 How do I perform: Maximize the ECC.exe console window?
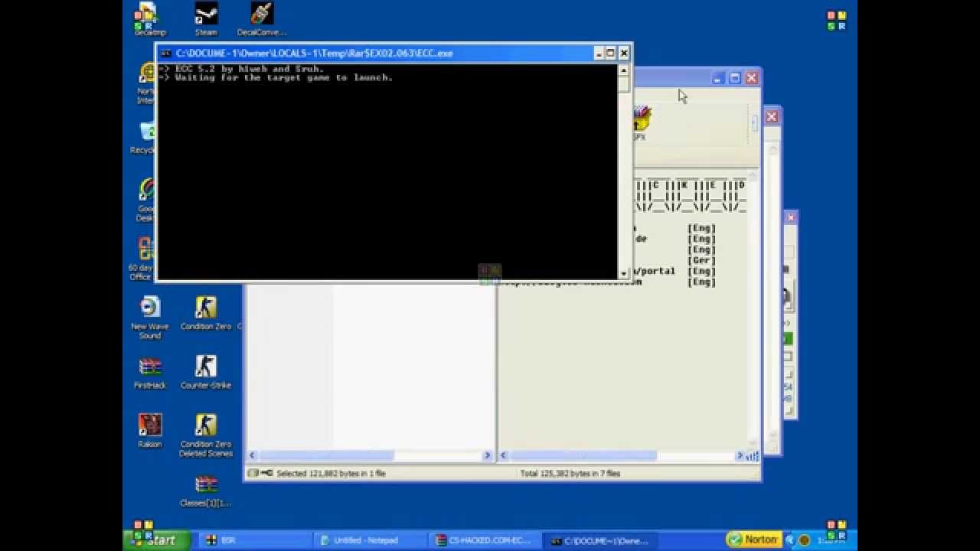pos(611,53)
